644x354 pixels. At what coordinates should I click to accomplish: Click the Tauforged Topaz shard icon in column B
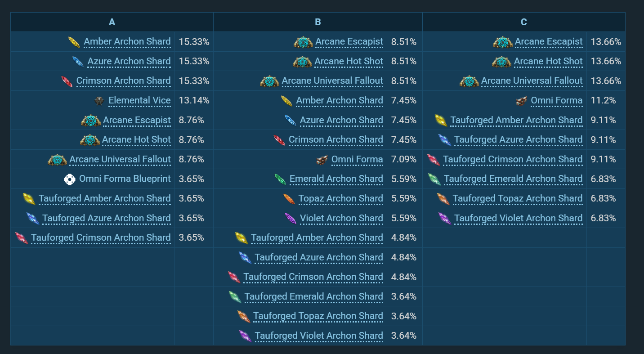[x=243, y=317]
